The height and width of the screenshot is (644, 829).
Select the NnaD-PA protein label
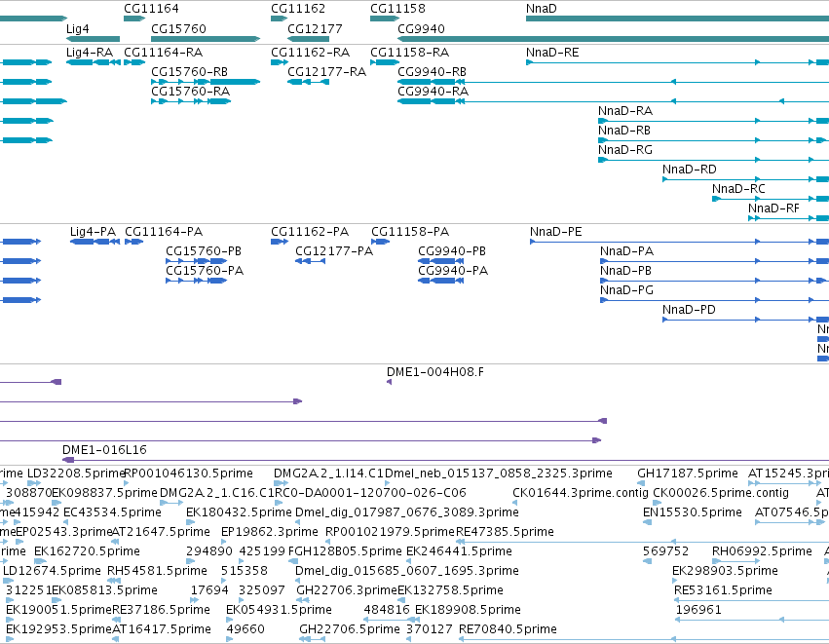pos(627,251)
